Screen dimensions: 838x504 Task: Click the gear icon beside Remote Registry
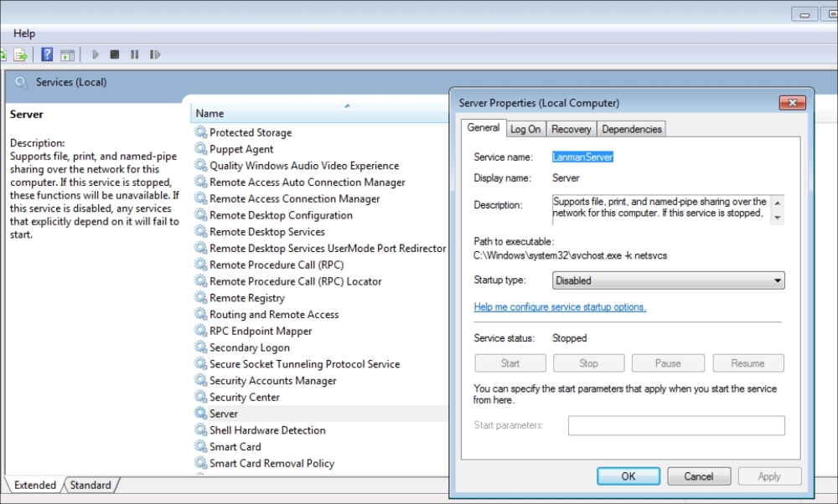(200, 298)
